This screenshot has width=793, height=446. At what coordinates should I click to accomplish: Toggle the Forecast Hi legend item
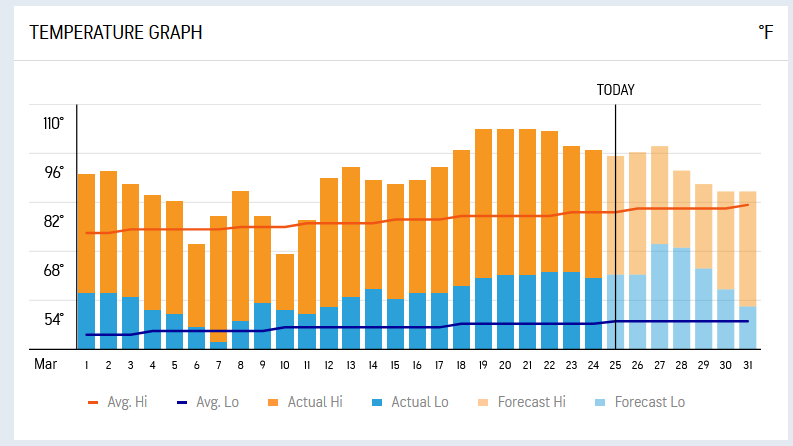click(521, 402)
